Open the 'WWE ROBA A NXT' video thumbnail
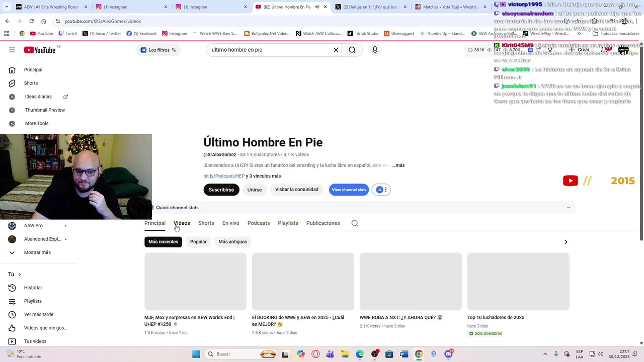Screen dimensions: 644x362 point(411,282)
